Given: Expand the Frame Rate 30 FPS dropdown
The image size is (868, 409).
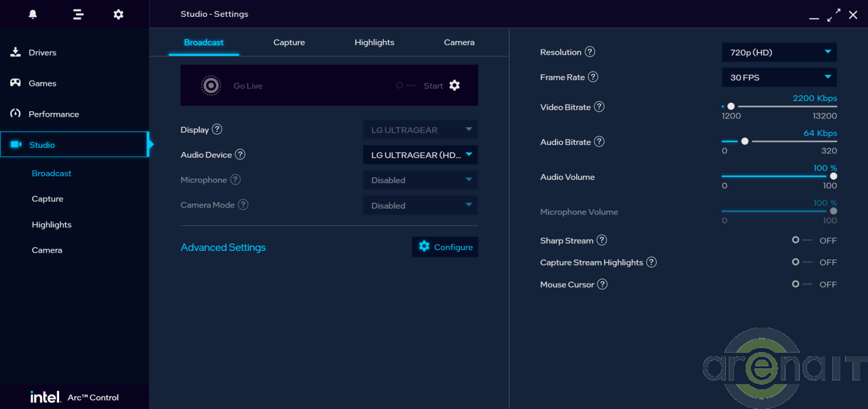Looking at the screenshot, I should [x=779, y=77].
